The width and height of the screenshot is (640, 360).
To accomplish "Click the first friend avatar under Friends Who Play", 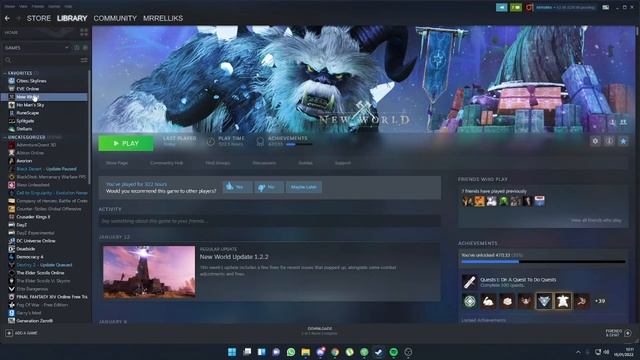I will point(468,201).
